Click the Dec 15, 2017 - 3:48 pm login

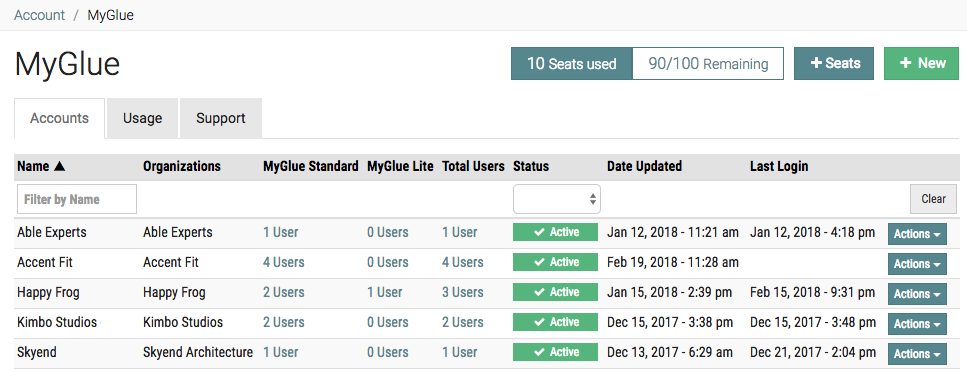coord(813,322)
